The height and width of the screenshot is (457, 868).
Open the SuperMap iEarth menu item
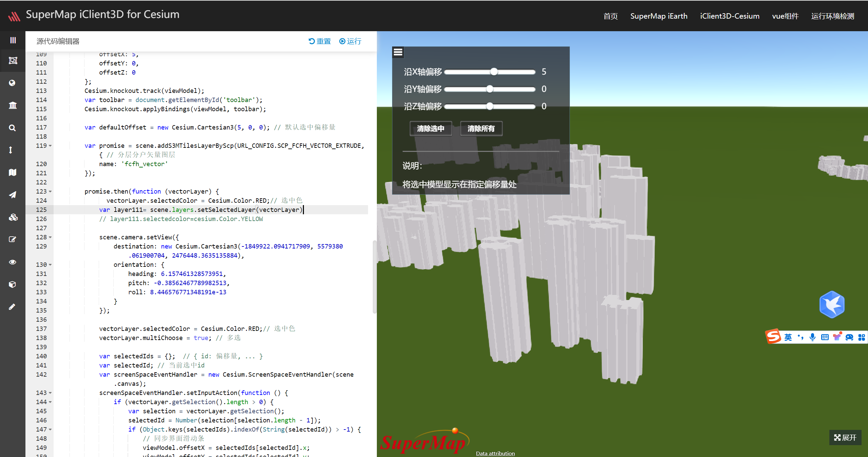(x=659, y=16)
